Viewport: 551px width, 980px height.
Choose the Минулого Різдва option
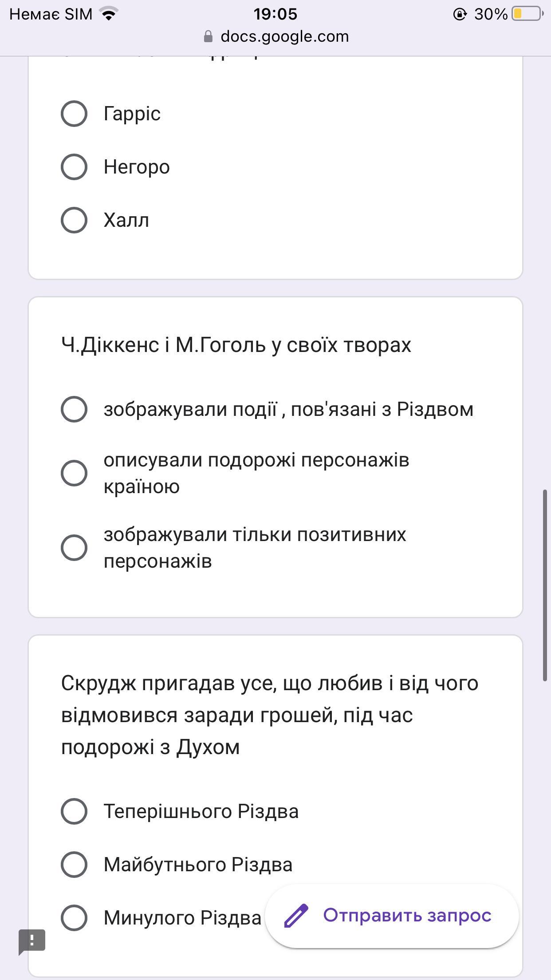74,918
